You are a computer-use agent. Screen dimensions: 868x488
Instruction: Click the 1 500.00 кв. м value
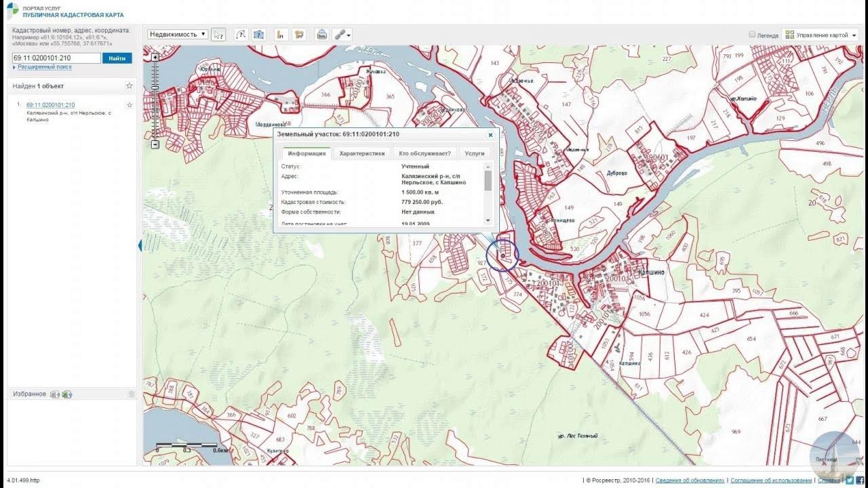420,192
